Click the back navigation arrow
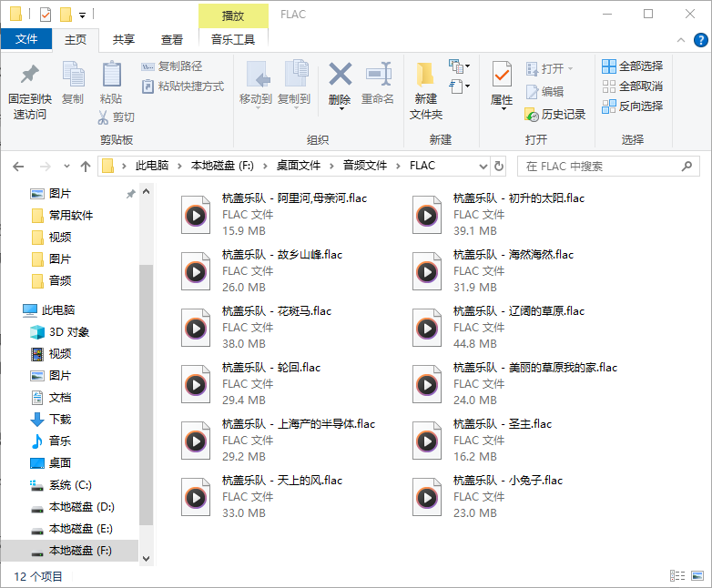This screenshot has width=712, height=588. (18, 167)
